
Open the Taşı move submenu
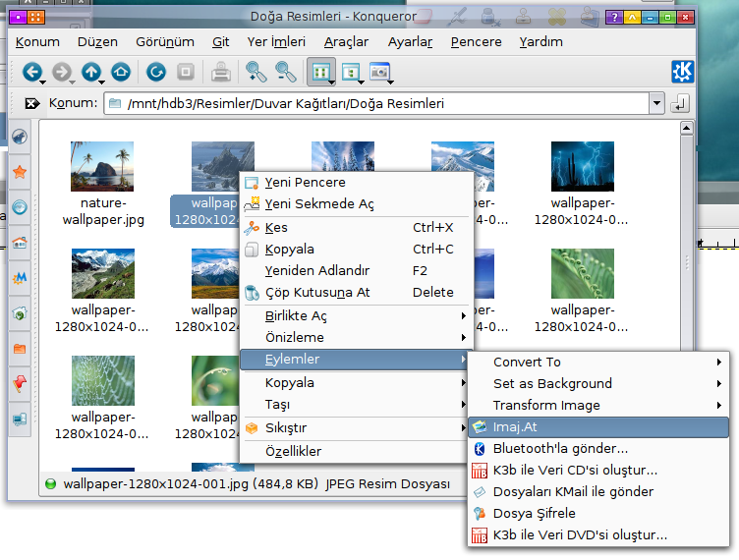tap(356, 405)
